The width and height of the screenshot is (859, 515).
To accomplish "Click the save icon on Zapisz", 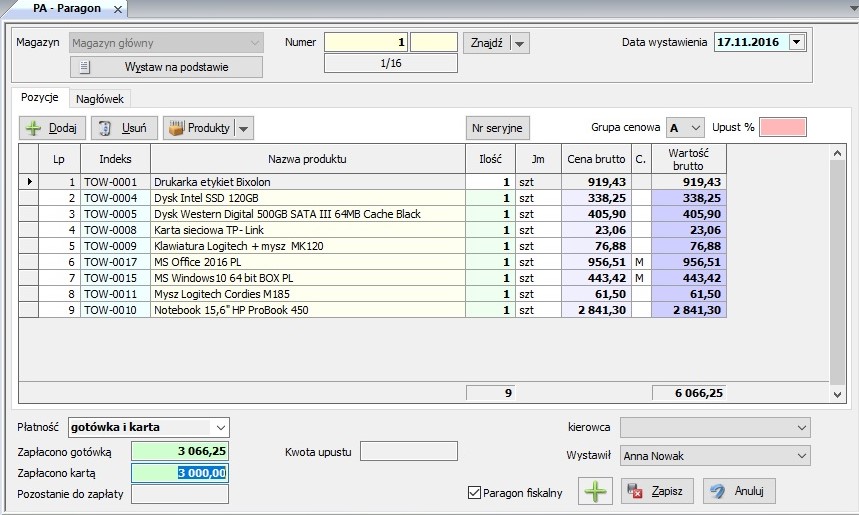I will [x=634, y=491].
